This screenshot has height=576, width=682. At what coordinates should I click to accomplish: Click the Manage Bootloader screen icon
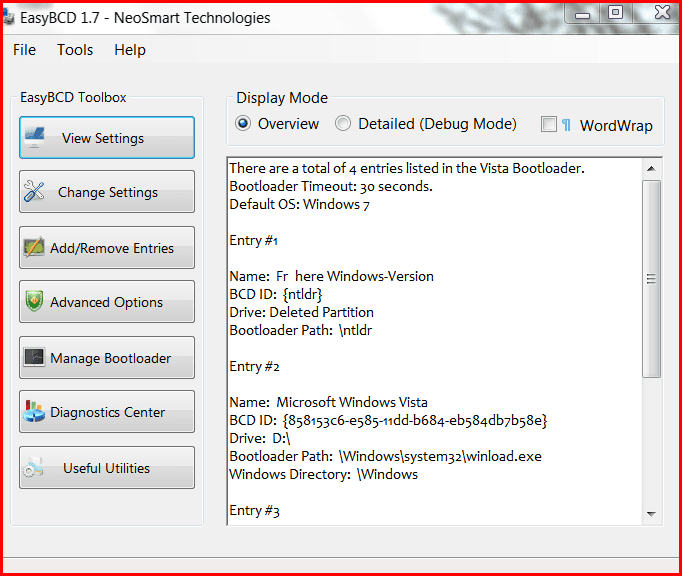pyautogui.click(x=34, y=357)
